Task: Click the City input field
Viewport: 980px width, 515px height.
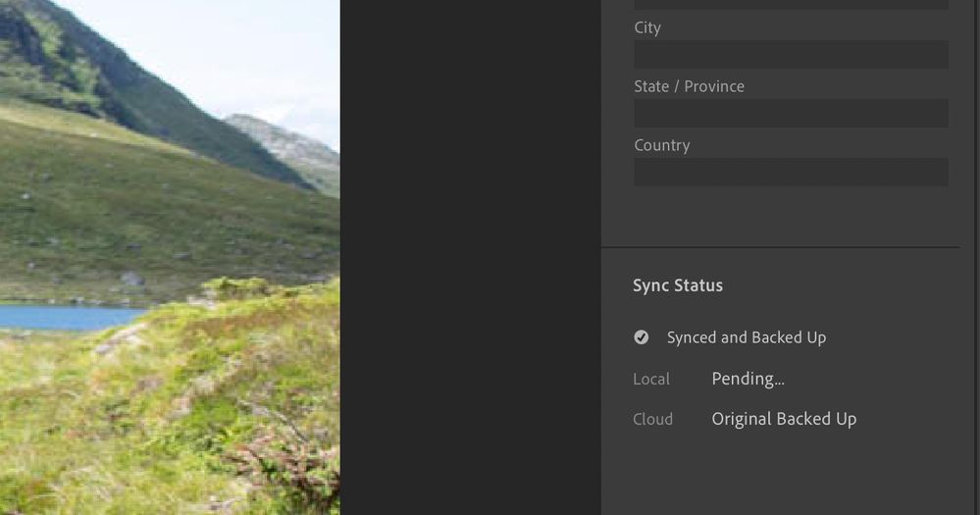Action: pyautogui.click(x=791, y=55)
